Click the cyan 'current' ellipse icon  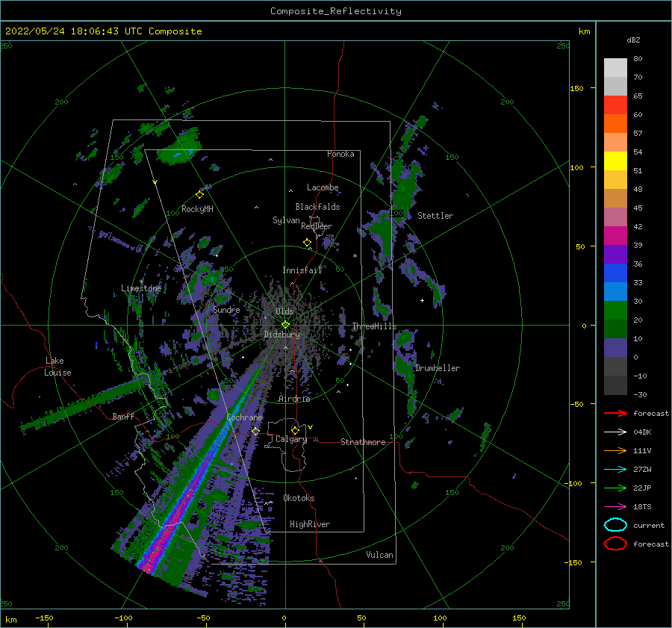tap(615, 525)
